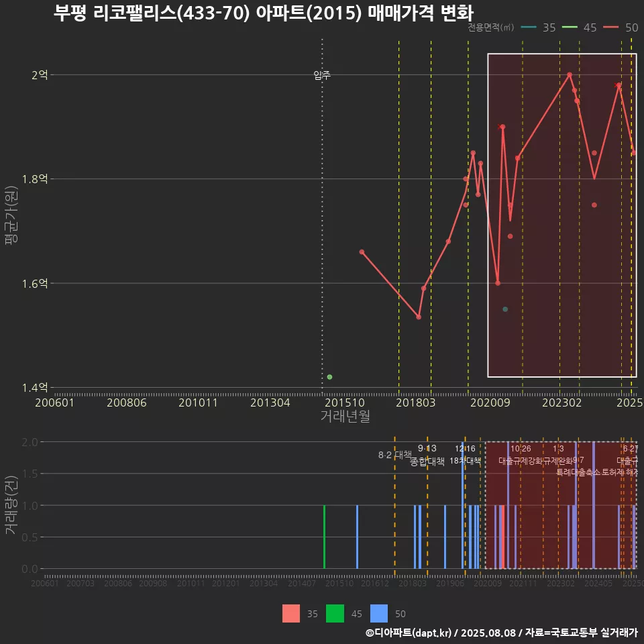Viewport: 644px width, 644px height.
Task: Click '202405' on the volume chart x-axis
Action: pyautogui.click(x=598, y=583)
